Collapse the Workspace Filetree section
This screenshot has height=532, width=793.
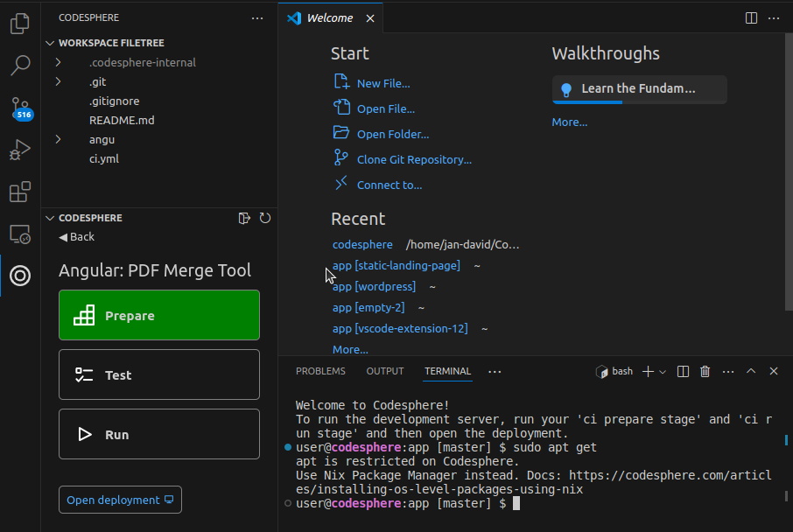tap(50, 43)
